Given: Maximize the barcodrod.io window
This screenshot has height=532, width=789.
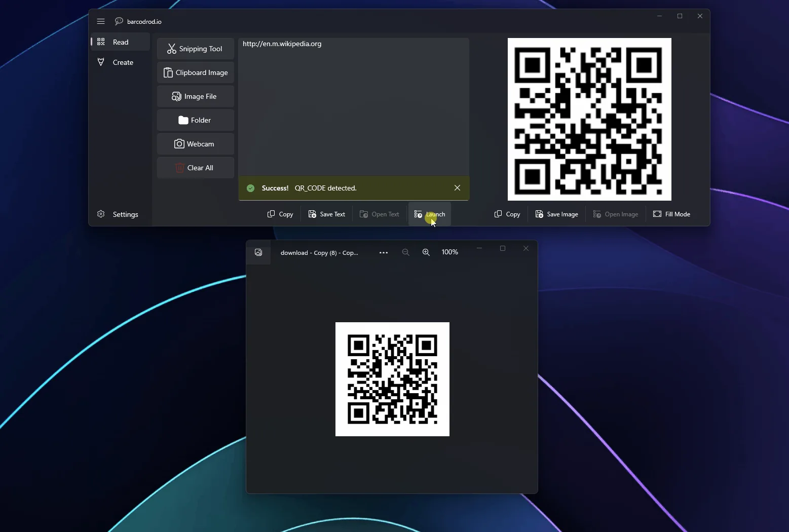Looking at the screenshot, I should (x=680, y=16).
